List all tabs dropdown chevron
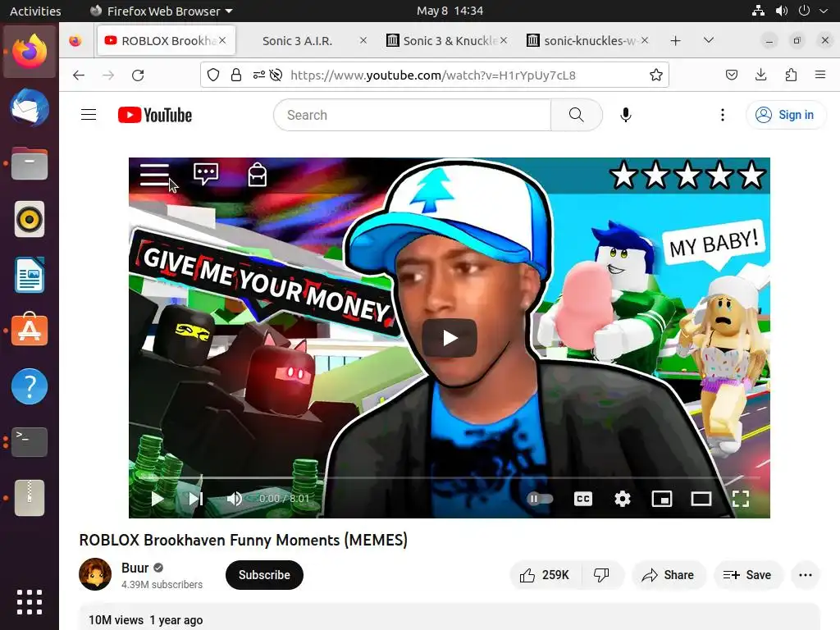The height and width of the screenshot is (630, 840). coord(708,40)
